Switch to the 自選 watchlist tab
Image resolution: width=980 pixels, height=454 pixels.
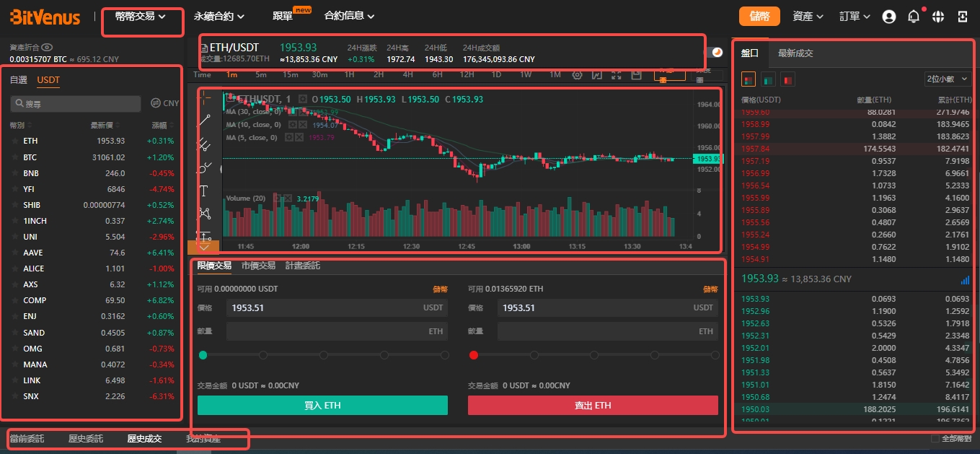pyautogui.click(x=18, y=80)
